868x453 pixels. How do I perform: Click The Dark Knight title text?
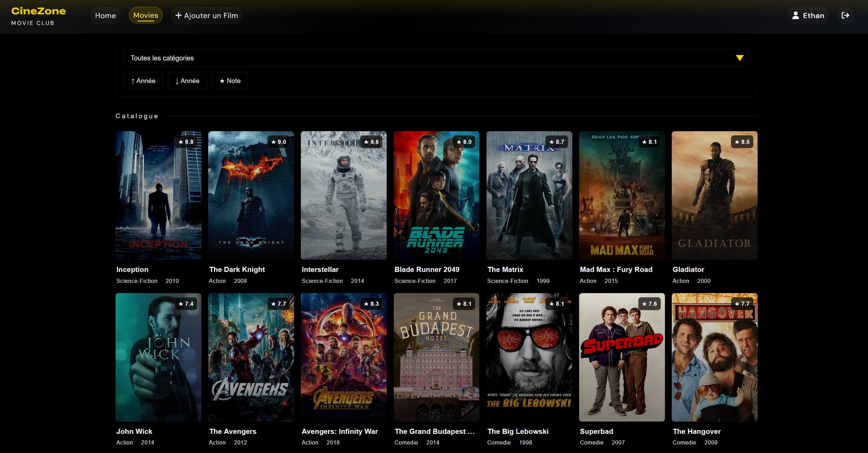pos(237,270)
